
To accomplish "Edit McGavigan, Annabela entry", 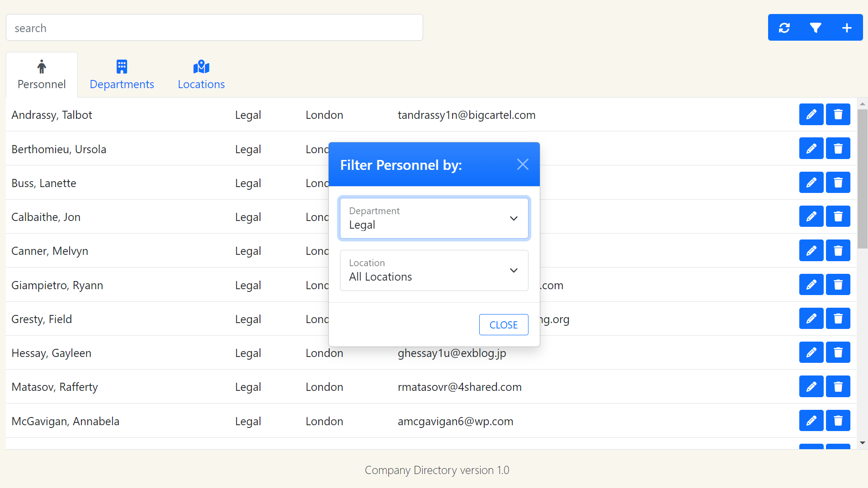I will point(811,421).
